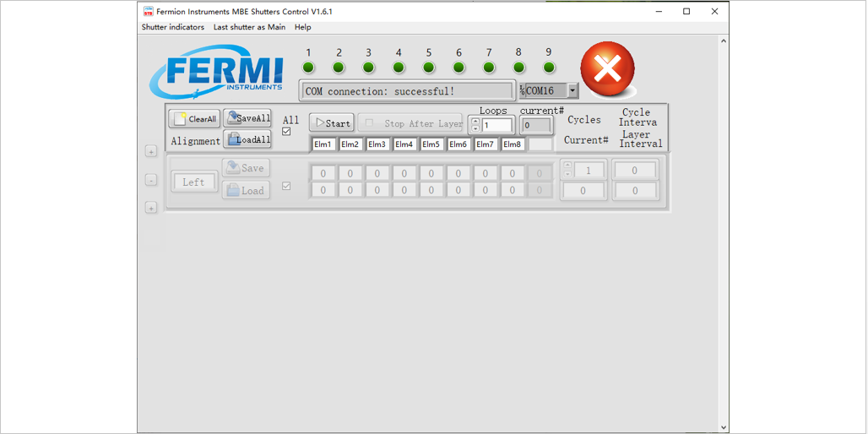Click the layer's Cycles field showing 1
The height and width of the screenshot is (434, 868).
(x=589, y=171)
